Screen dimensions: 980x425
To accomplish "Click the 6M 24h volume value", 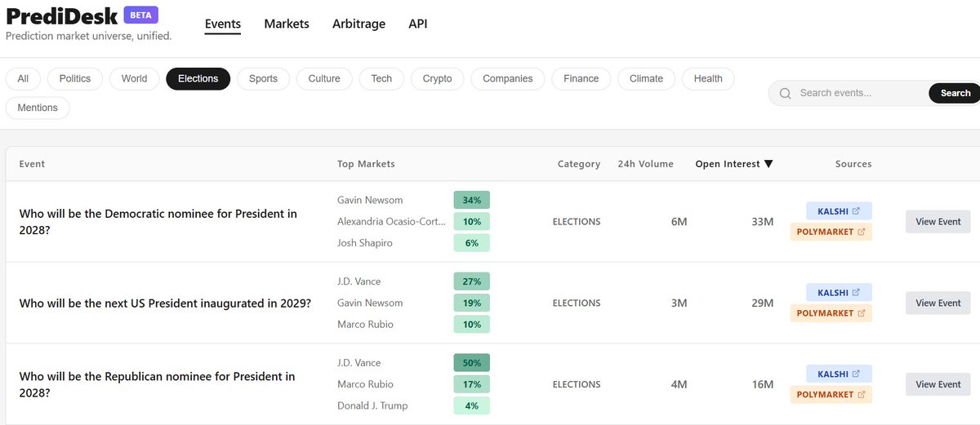I will pos(679,221).
